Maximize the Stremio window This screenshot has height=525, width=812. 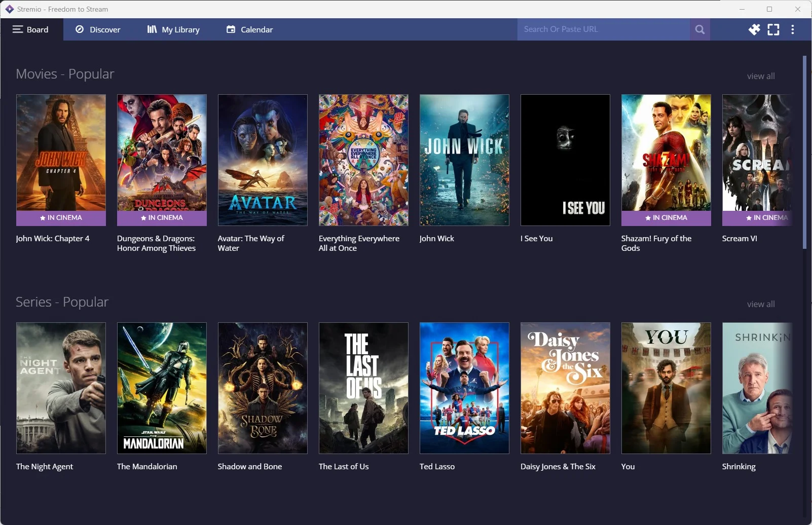pyautogui.click(x=769, y=9)
